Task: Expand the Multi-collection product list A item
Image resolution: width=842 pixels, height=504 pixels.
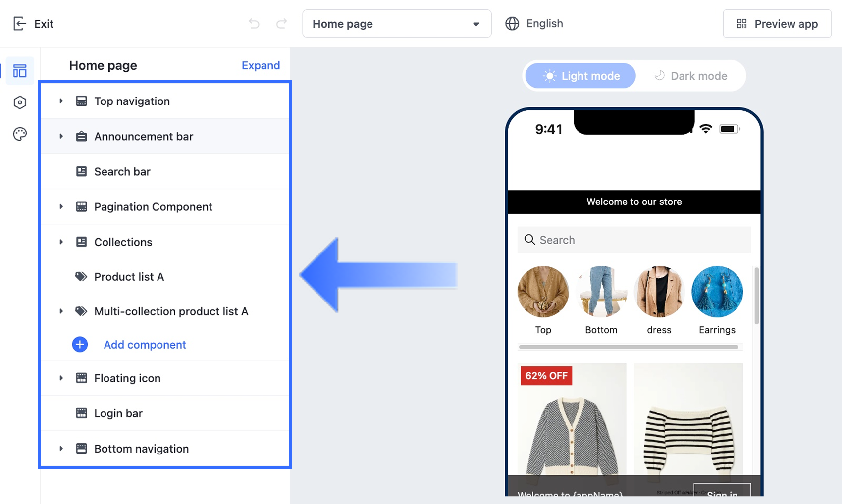Action: [61, 311]
